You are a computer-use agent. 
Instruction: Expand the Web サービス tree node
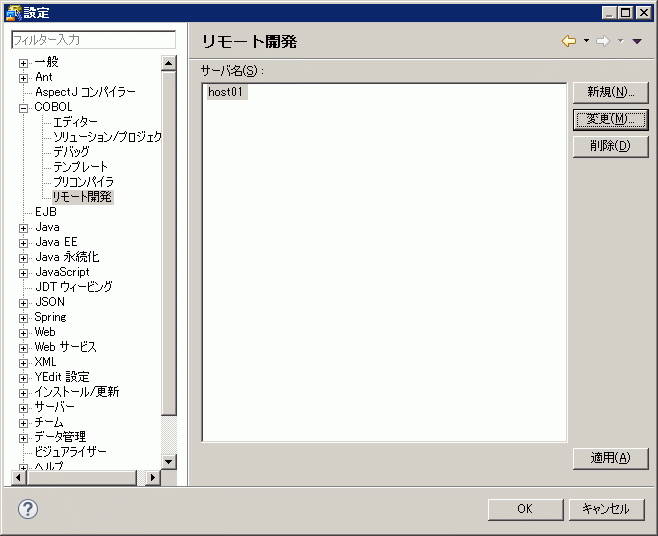(x=24, y=348)
